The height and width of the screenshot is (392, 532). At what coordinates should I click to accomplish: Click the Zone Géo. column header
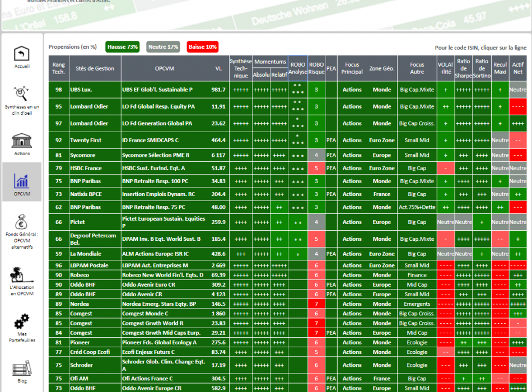click(x=382, y=68)
